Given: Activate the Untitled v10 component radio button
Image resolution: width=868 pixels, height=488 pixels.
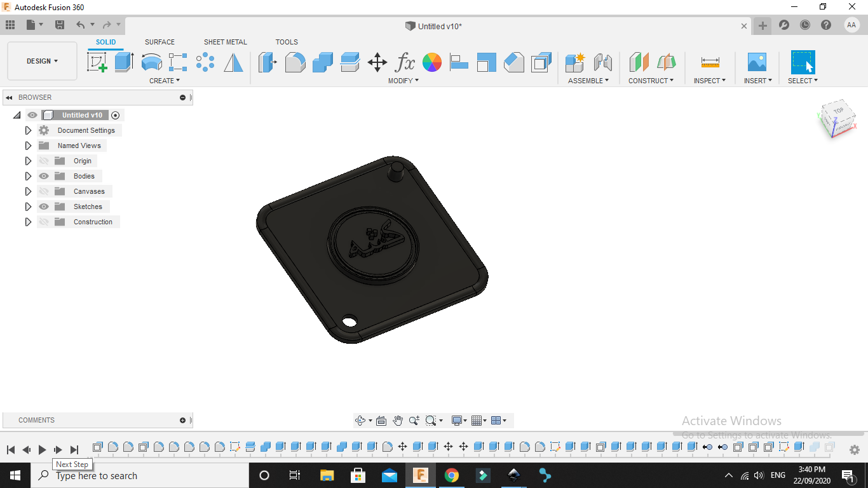Looking at the screenshot, I should point(115,115).
